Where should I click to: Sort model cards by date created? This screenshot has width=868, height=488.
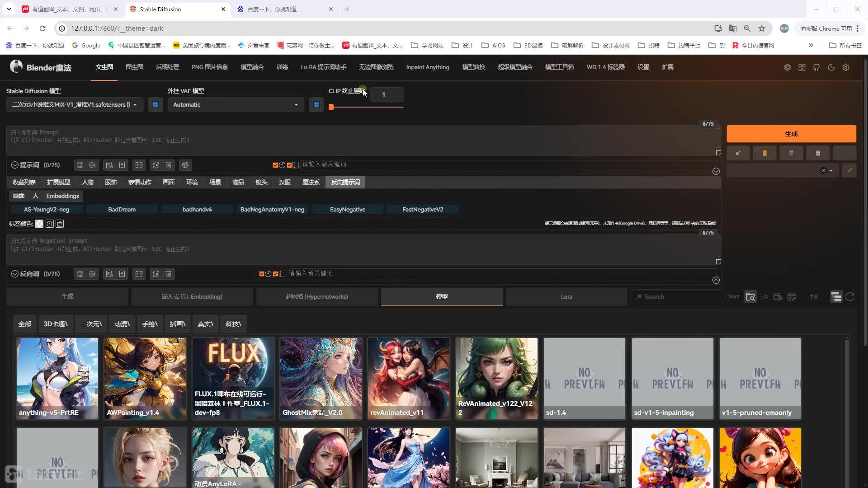tap(778, 297)
